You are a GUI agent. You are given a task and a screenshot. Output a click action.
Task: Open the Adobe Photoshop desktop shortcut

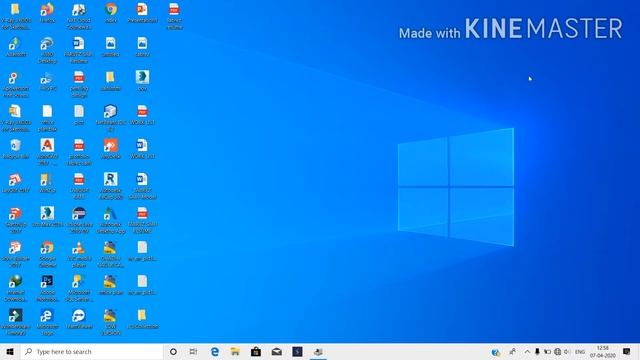click(47, 288)
